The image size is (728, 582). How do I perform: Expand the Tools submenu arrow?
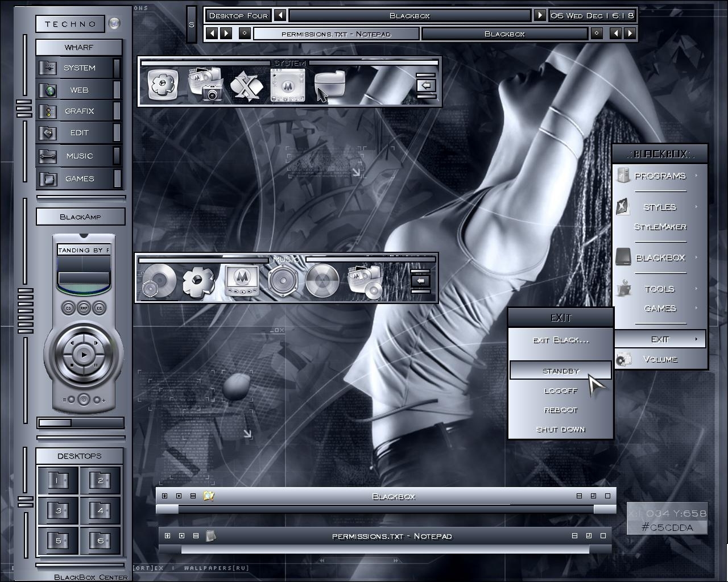click(x=696, y=289)
